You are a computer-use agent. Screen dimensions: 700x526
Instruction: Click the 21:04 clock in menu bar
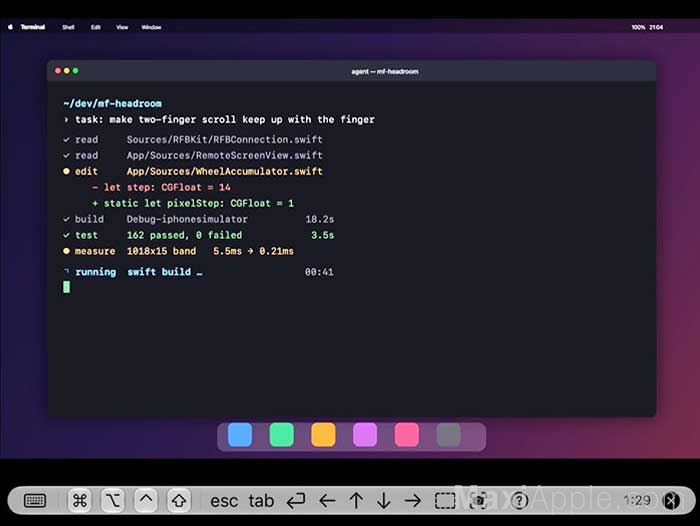pyautogui.click(x=656, y=27)
